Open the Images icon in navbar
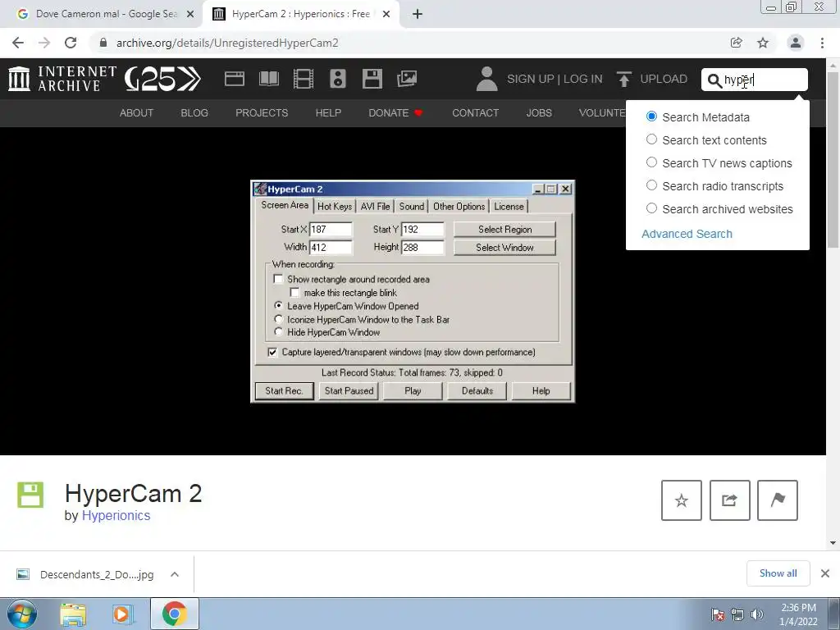840x630 pixels. point(407,79)
